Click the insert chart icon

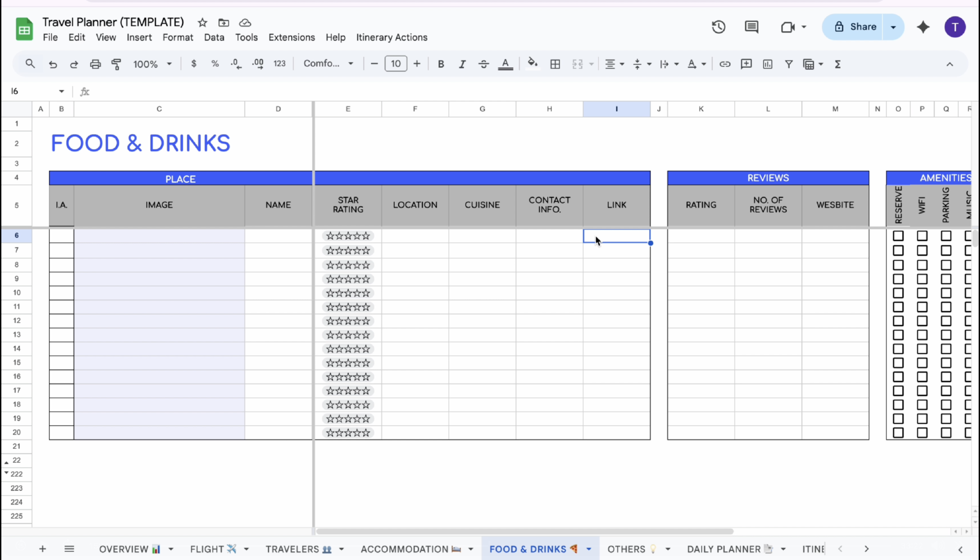tap(767, 64)
